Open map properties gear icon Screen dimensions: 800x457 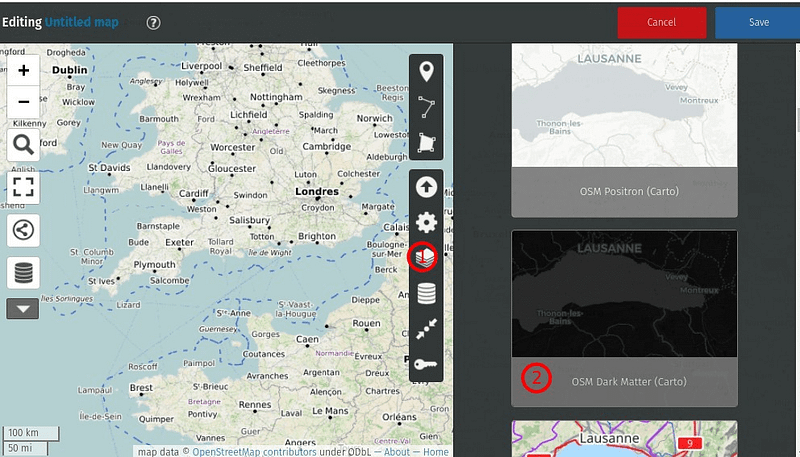click(x=426, y=222)
